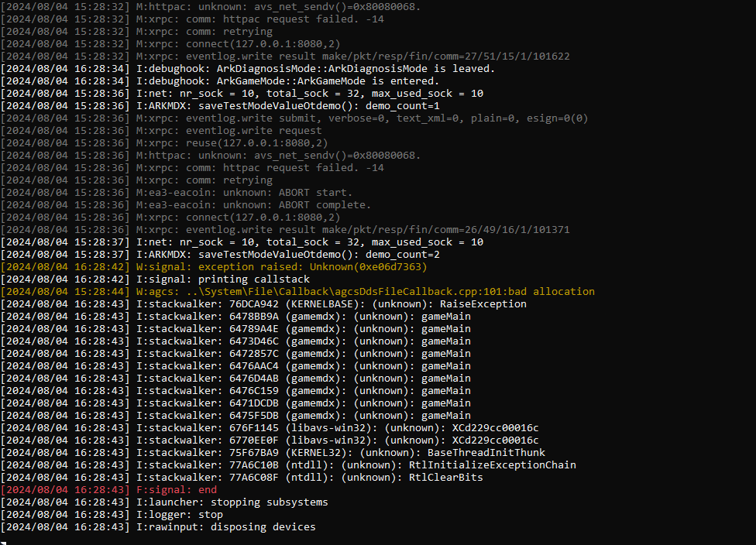The height and width of the screenshot is (545, 756).
Task: Click the eventlog result line ending 101371
Action: (352, 230)
